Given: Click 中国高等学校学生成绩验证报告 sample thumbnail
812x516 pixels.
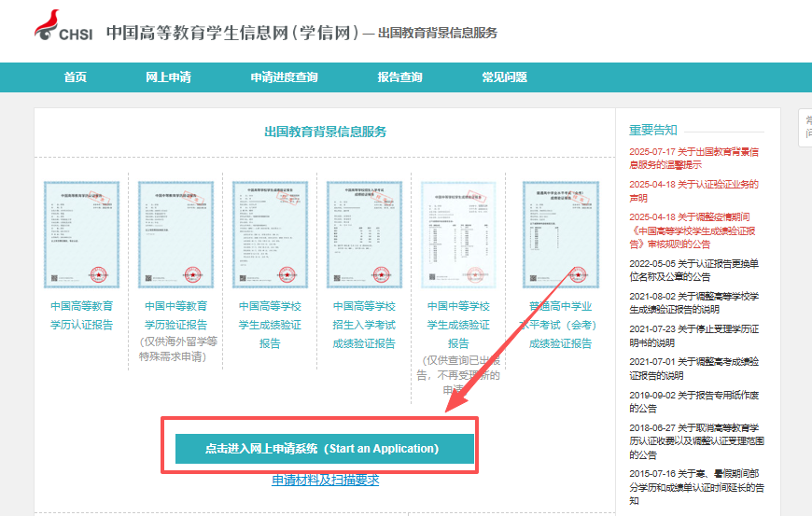Looking at the screenshot, I should pyautogui.click(x=271, y=234).
